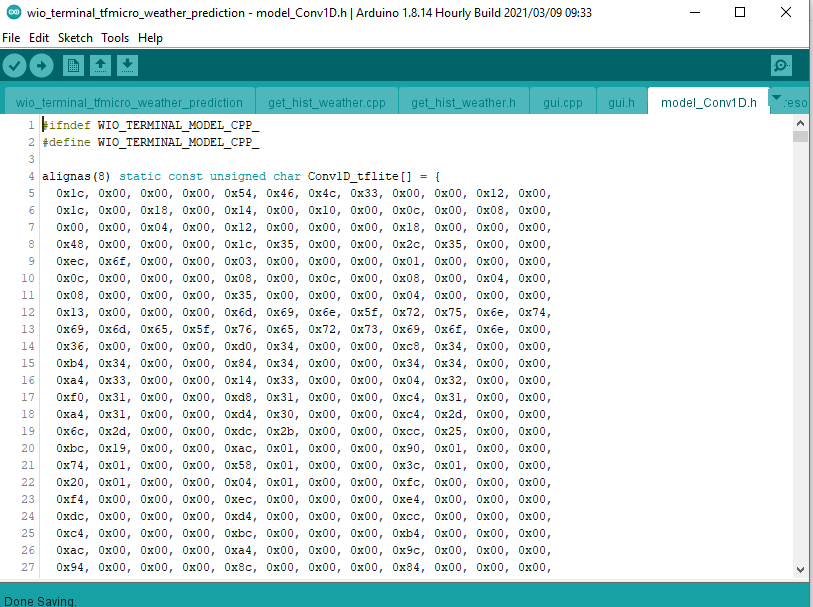813x607 pixels.
Task: Place cursor on the alignas(8) code line
Action: coord(250,176)
